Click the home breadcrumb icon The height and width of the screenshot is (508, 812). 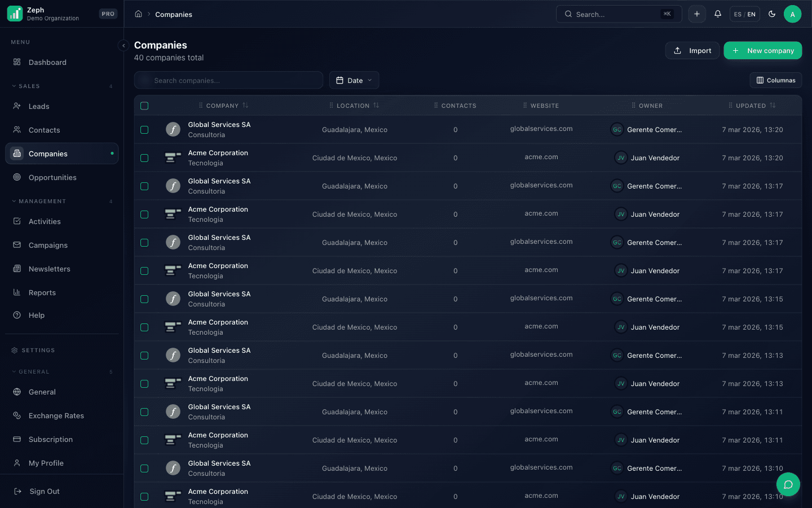click(x=138, y=14)
